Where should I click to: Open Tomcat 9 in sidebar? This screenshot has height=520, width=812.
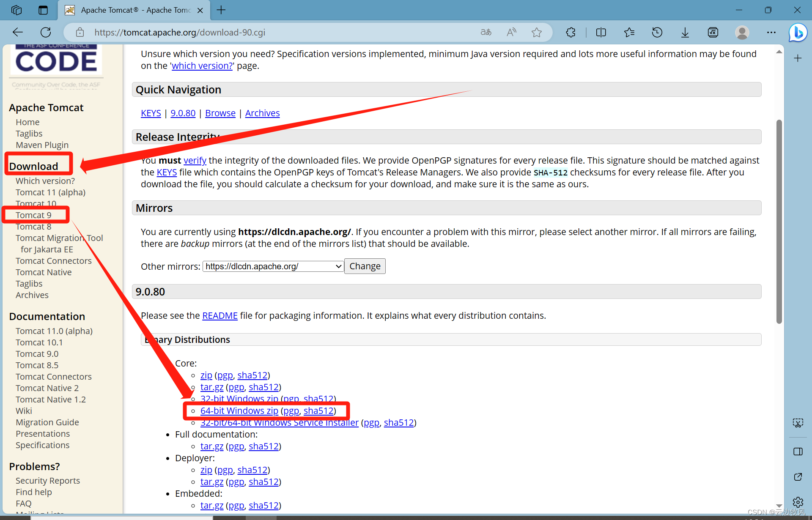click(x=33, y=215)
